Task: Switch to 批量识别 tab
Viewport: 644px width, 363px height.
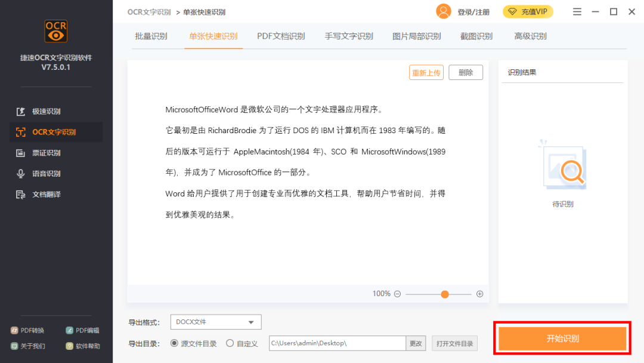Action: [151, 36]
